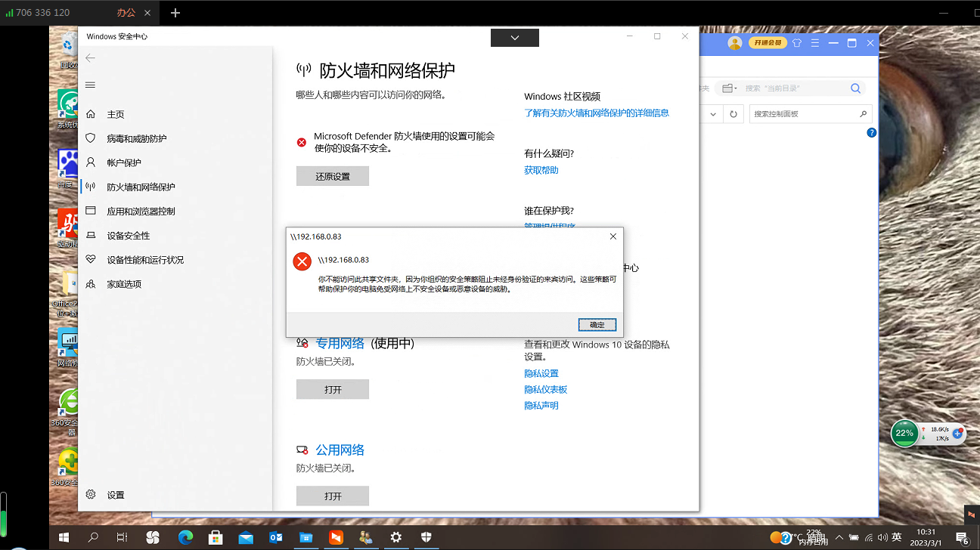Open the hamburger menu in the blue window
The image size is (980, 550).
tap(814, 43)
